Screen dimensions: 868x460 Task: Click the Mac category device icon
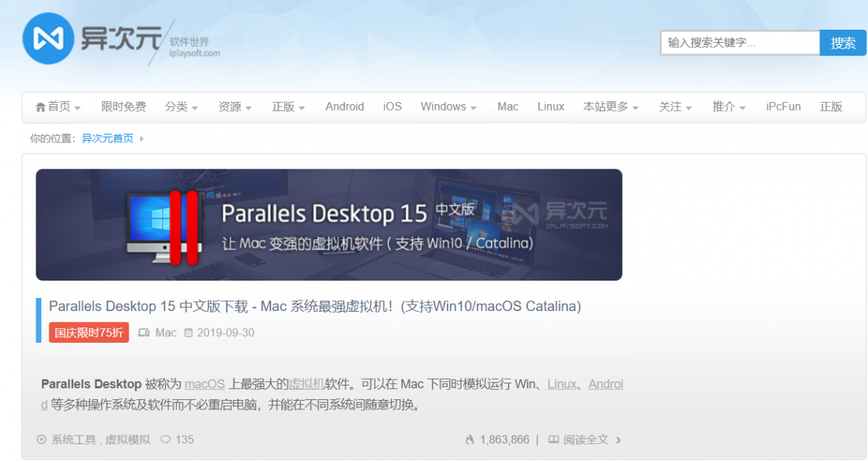click(143, 333)
